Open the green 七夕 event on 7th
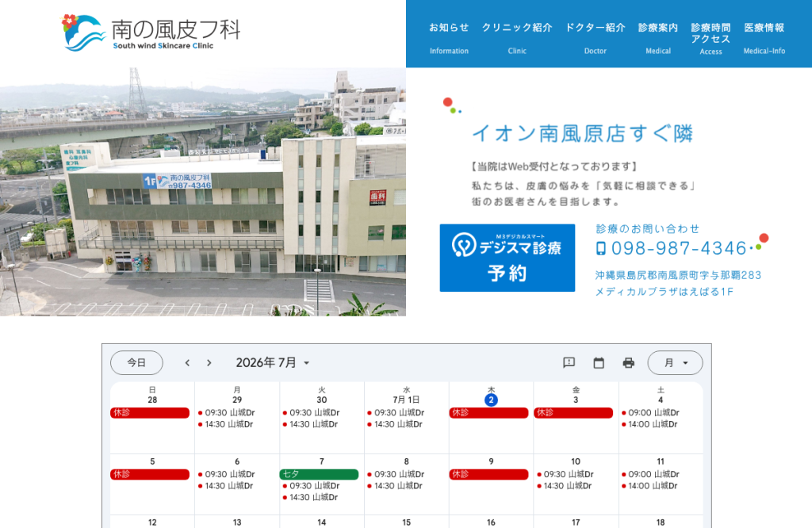The width and height of the screenshot is (812, 528). click(x=319, y=474)
